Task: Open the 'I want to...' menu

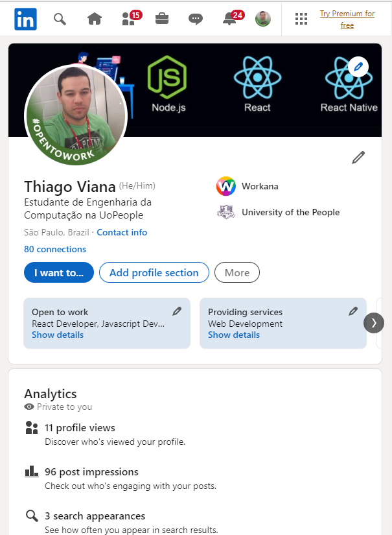Action: tap(59, 273)
